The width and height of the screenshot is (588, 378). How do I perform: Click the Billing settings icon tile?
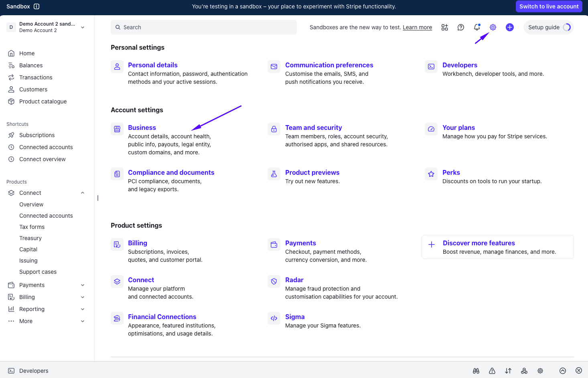(x=117, y=245)
